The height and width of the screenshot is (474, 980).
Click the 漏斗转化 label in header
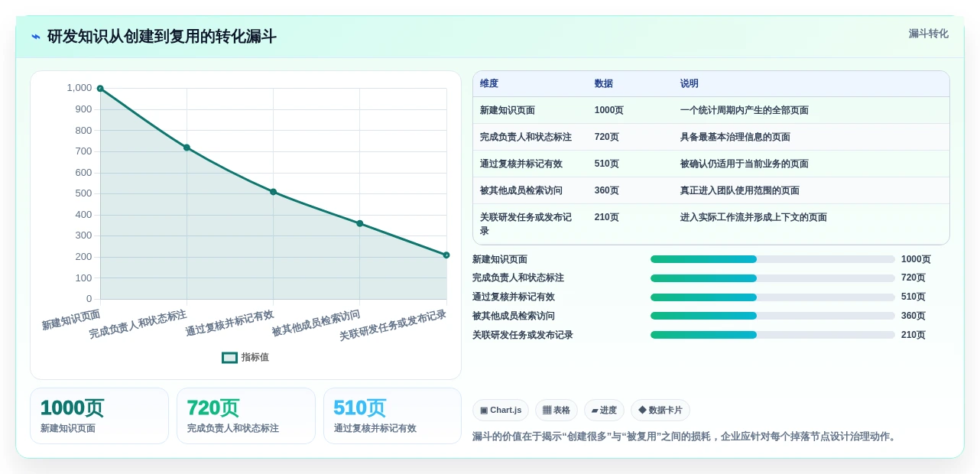coord(928,34)
